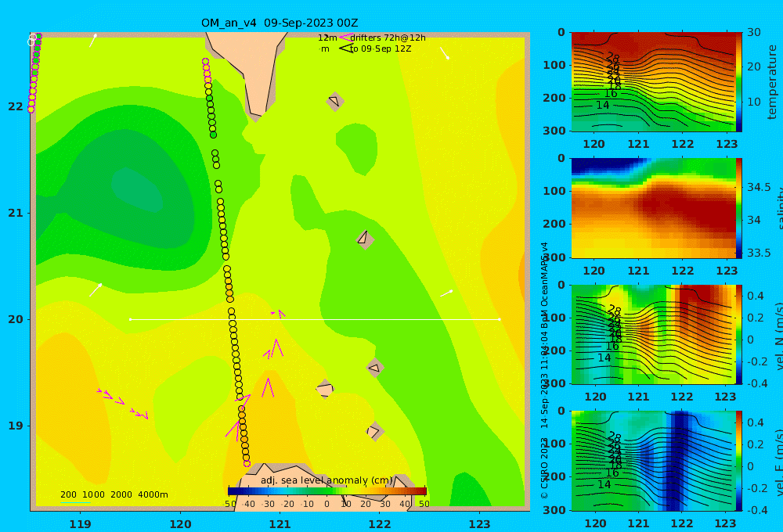This screenshot has width=783, height=532.
Task: Click the salinity colorbar
Action: [x=739, y=208]
